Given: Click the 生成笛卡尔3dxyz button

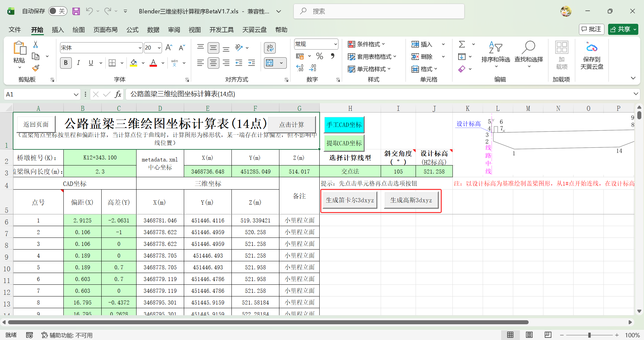Looking at the screenshot, I should click(x=350, y=200).
